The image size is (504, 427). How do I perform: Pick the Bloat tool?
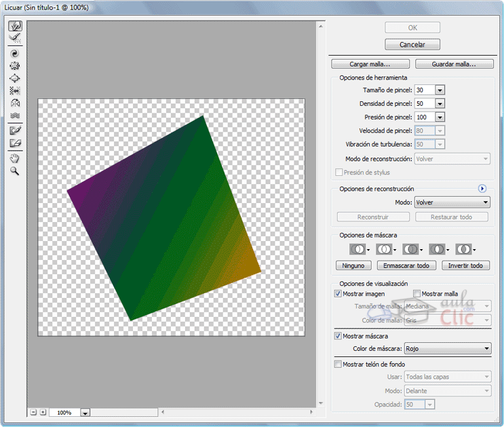14,78
